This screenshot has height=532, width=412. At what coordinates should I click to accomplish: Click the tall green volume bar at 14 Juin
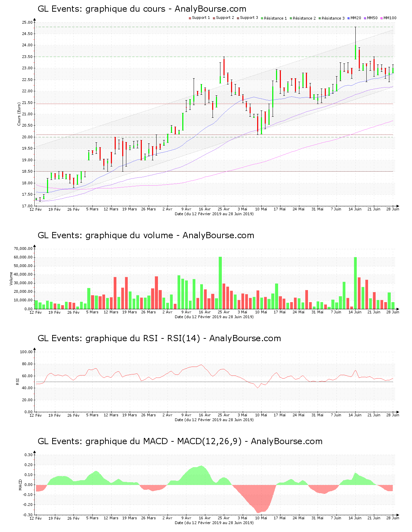point(355,283)
